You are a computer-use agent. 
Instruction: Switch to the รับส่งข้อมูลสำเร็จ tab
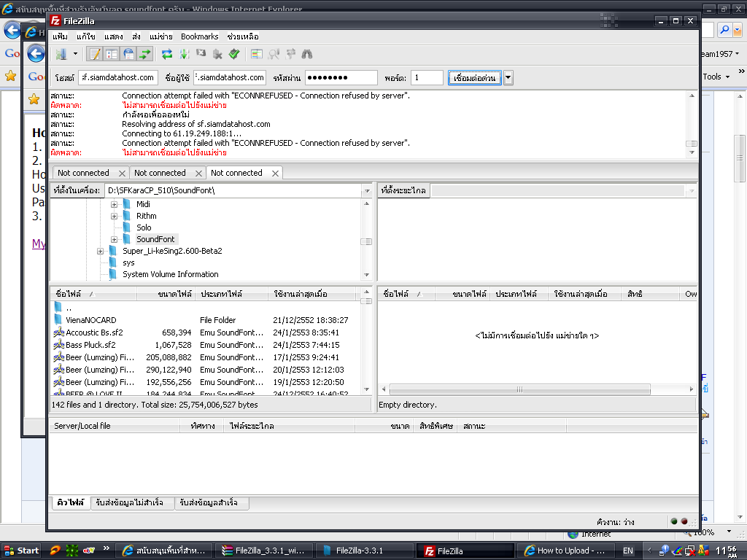tap(212, 502)
